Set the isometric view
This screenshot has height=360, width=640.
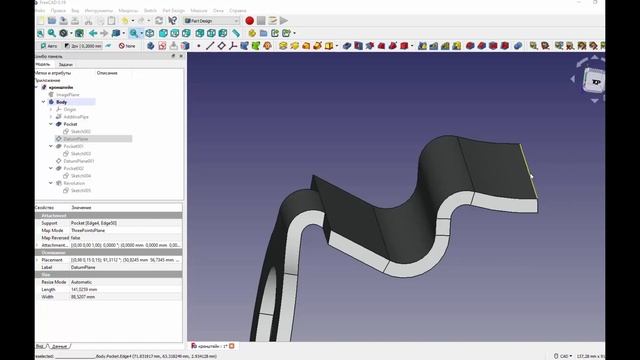point(150,33)
